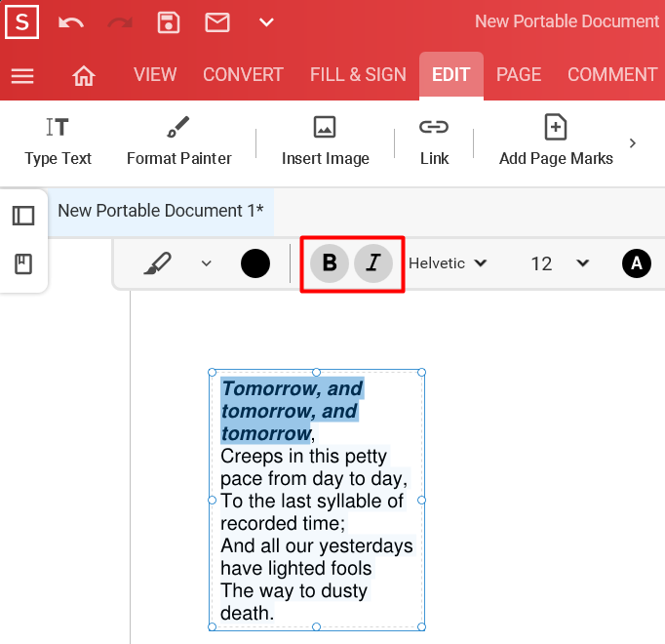Open Add Page Marks
Screen dimensions: 665x644
coord(556,141)
